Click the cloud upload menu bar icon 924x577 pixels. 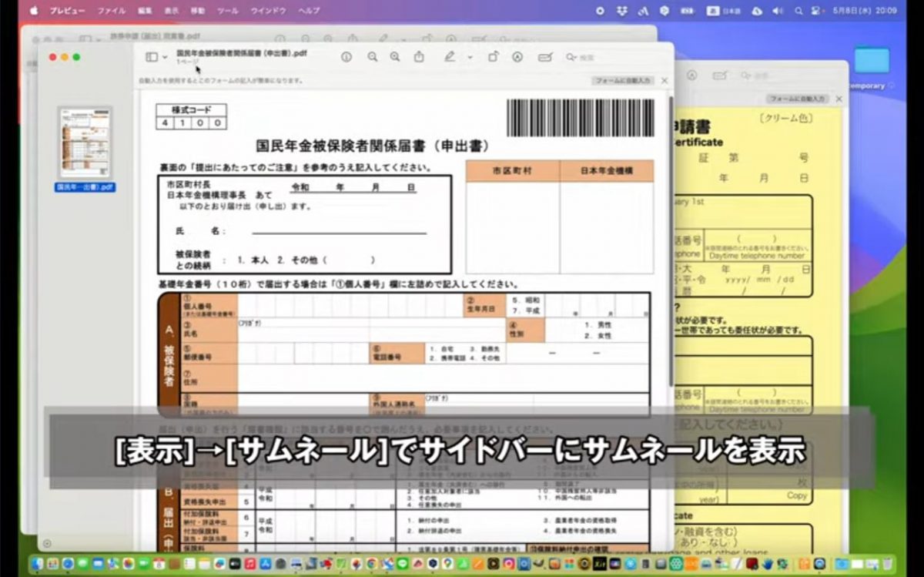[756, 11]
